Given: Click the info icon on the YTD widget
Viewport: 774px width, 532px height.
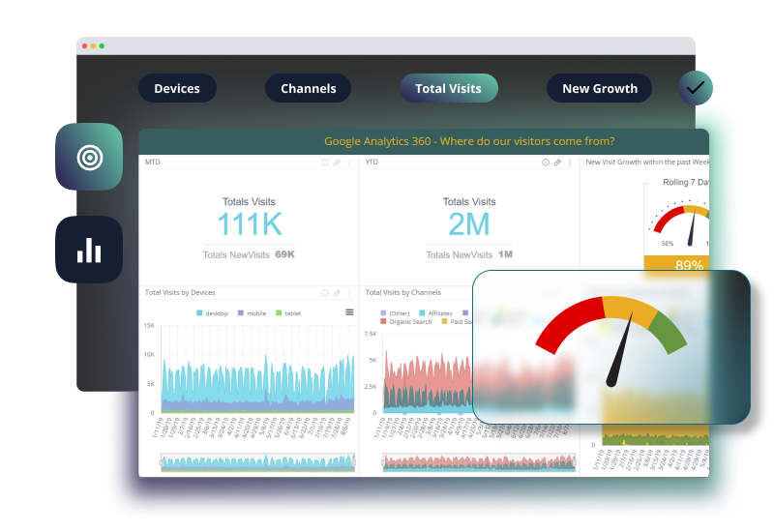Looking at the screenshot, I should tap(546, 163).
